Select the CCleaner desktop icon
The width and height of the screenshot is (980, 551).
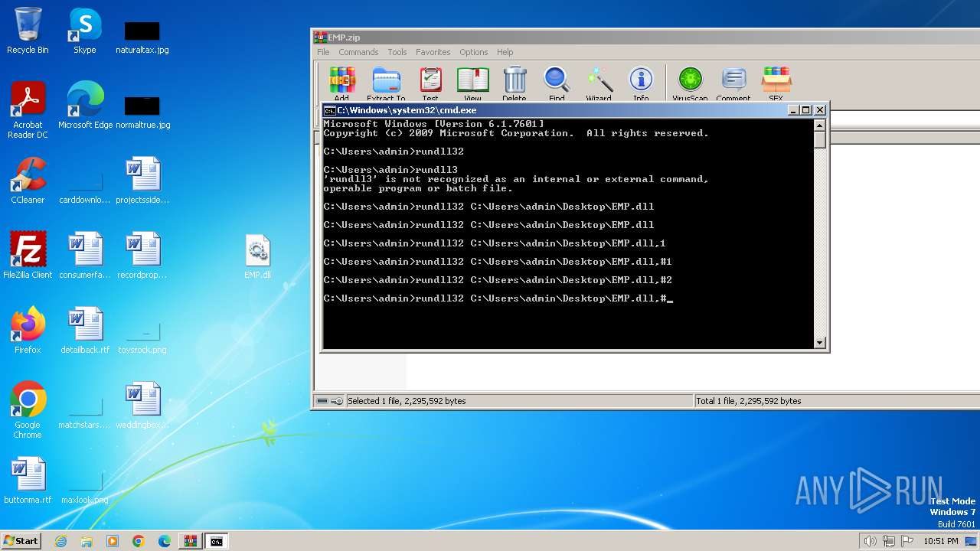(x=28, y=181)
